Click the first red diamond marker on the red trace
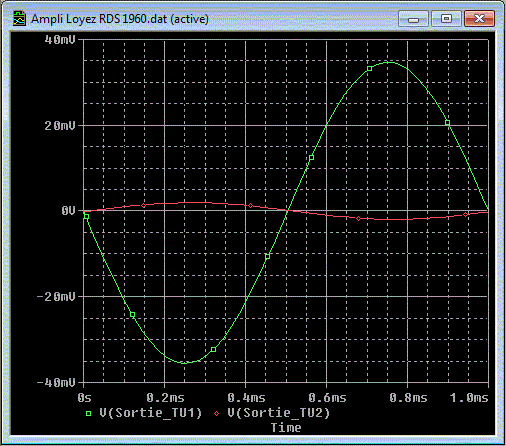 tap(144, 205)
